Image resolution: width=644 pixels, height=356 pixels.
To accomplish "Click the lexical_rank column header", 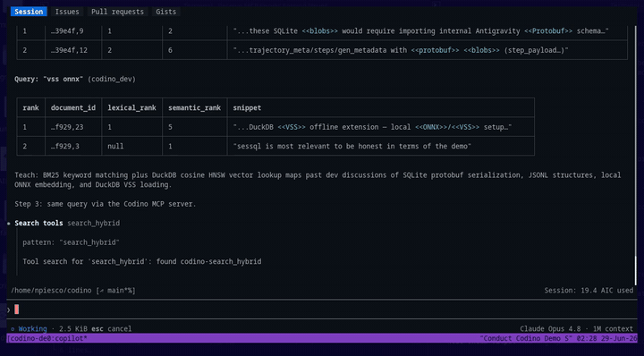I will tap(131, 107).
